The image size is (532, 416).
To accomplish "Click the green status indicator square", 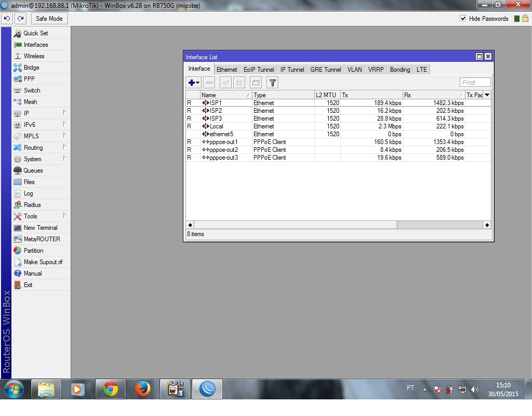I will click(x=517, y=19).
